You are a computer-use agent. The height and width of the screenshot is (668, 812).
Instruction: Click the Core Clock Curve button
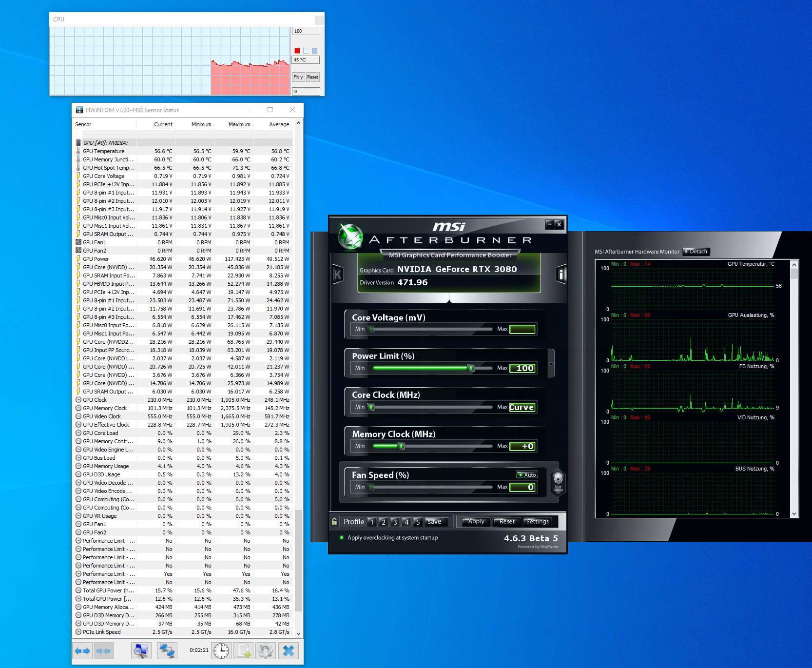(522, 407)
